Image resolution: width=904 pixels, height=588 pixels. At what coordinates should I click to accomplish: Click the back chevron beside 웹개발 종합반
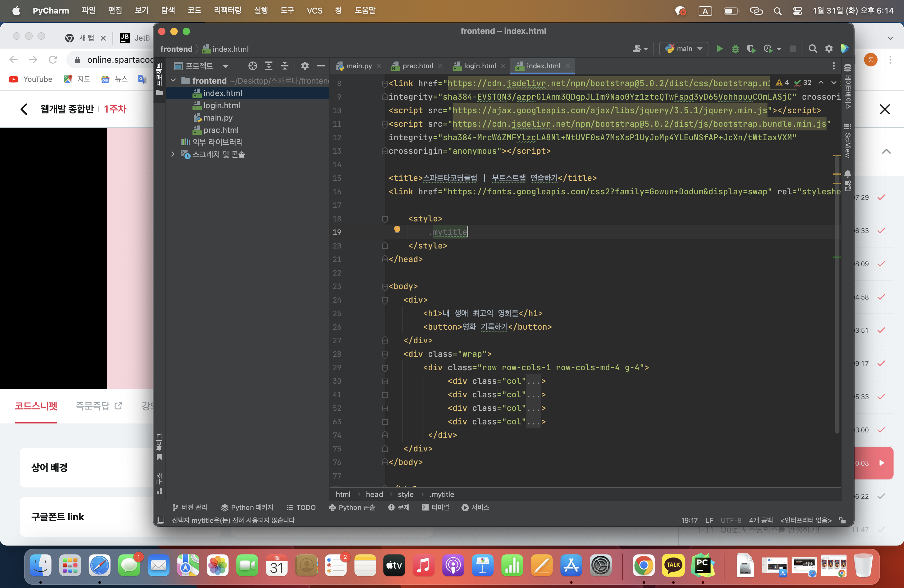coord(24,109)
